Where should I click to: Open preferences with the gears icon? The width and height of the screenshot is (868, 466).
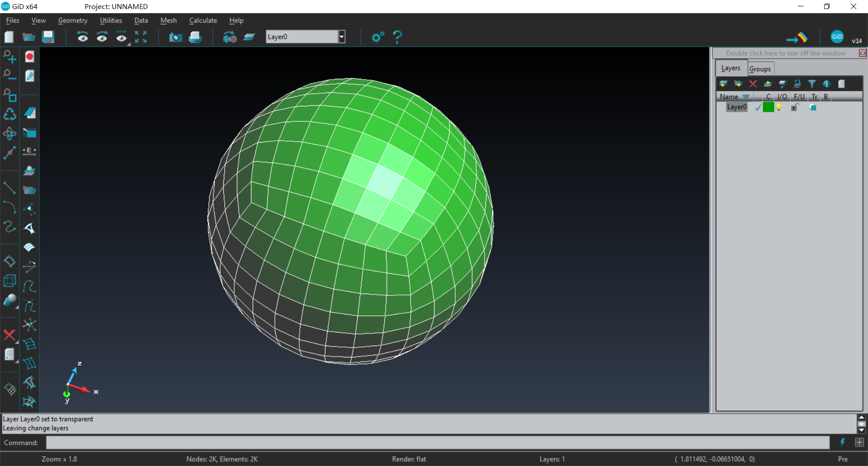tap(378, 37)
